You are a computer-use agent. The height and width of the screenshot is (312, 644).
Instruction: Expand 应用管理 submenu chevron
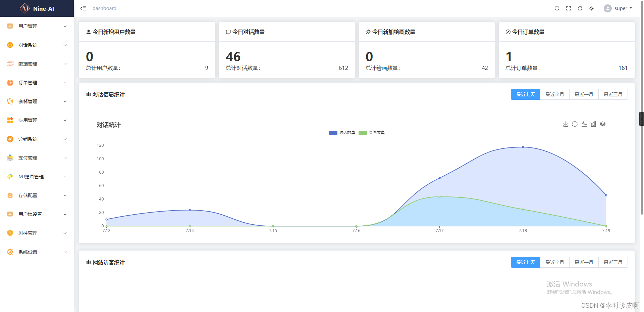click(x=65, y=120)
